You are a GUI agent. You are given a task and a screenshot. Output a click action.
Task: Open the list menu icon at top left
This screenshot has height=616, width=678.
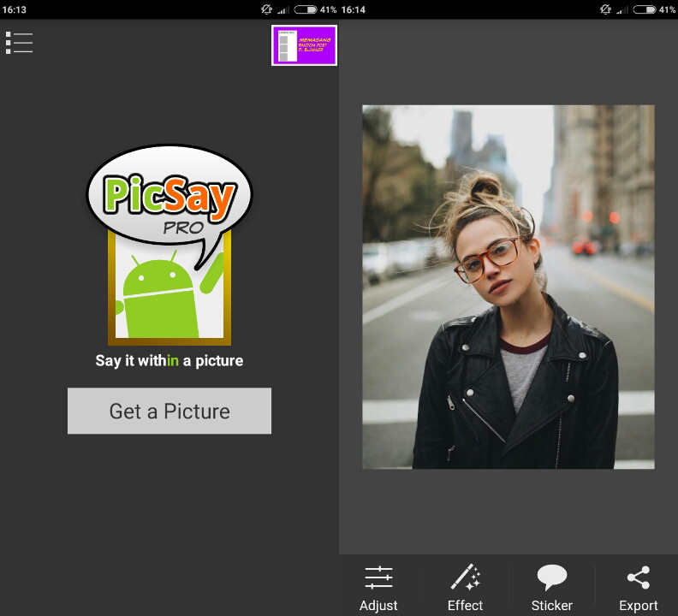(x=19, y=43)
